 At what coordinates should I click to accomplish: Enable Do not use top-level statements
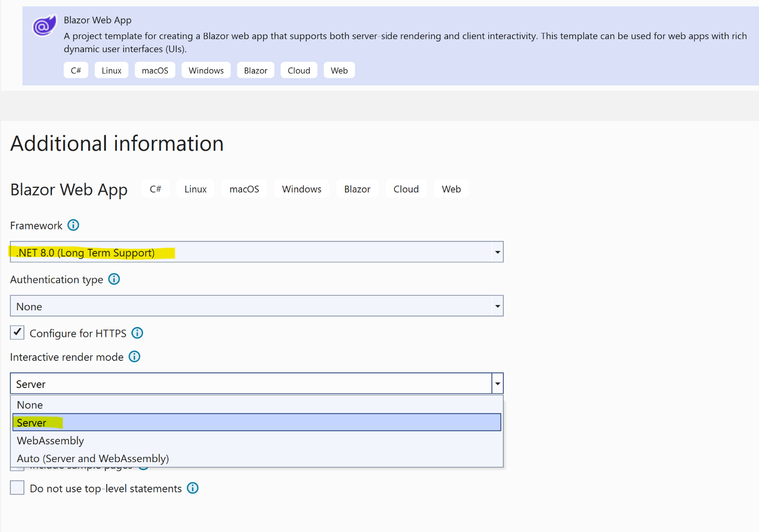tap(17, 488)
